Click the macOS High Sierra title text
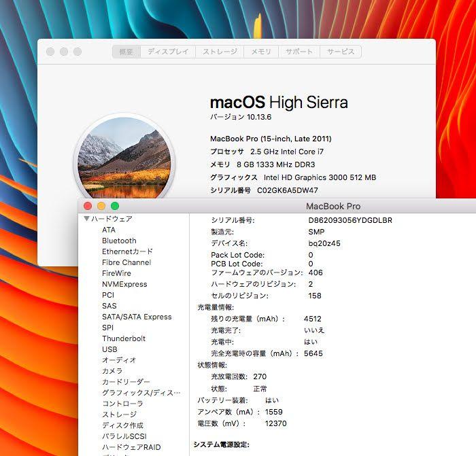476x456 pixels. click(279, 102)
